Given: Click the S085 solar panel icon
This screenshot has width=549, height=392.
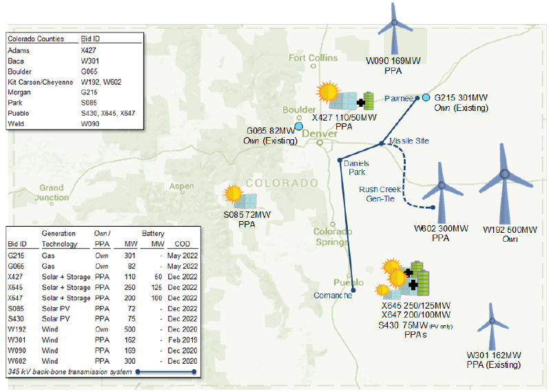Looking at the screenshot, I should pyautogui.click(x=240, y=197).
